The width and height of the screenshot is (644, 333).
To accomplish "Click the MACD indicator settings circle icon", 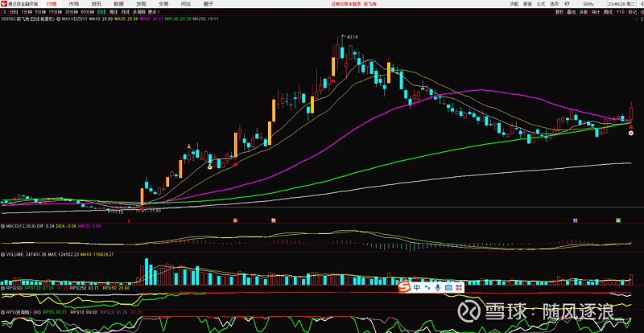I will (2, 227).
